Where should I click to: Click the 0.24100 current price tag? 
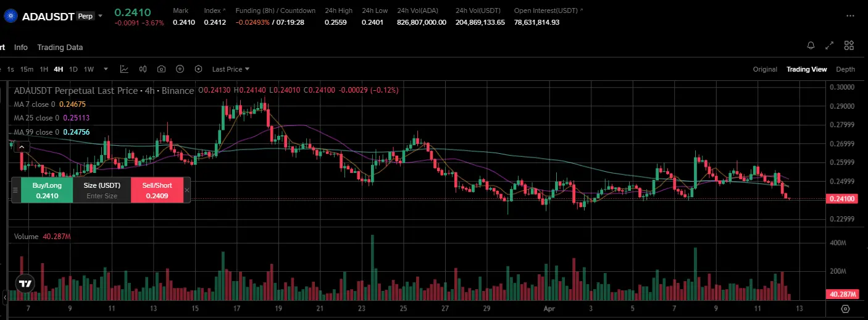843,199
